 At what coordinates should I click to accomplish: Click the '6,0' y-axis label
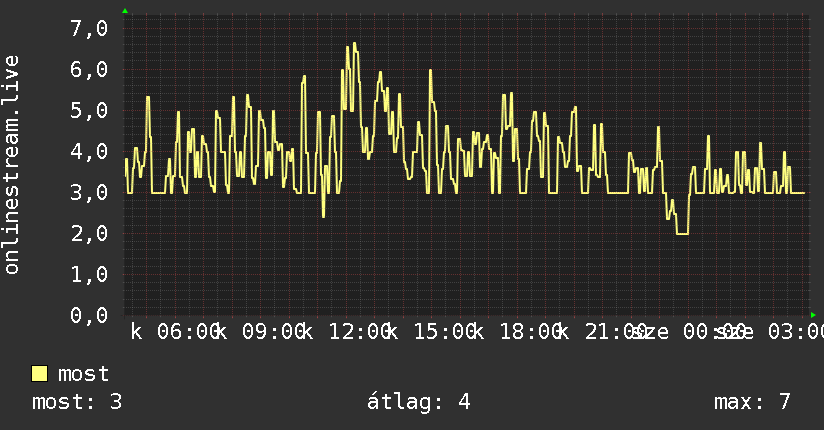[89, 69]
